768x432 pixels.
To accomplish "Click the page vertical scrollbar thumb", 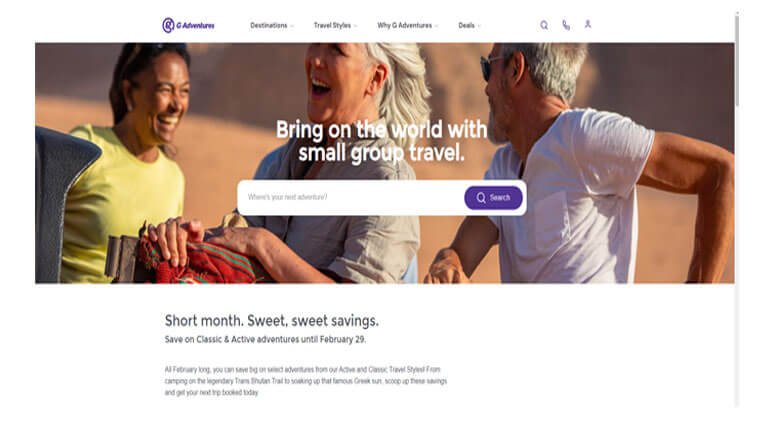I will [x=737, y=59].
